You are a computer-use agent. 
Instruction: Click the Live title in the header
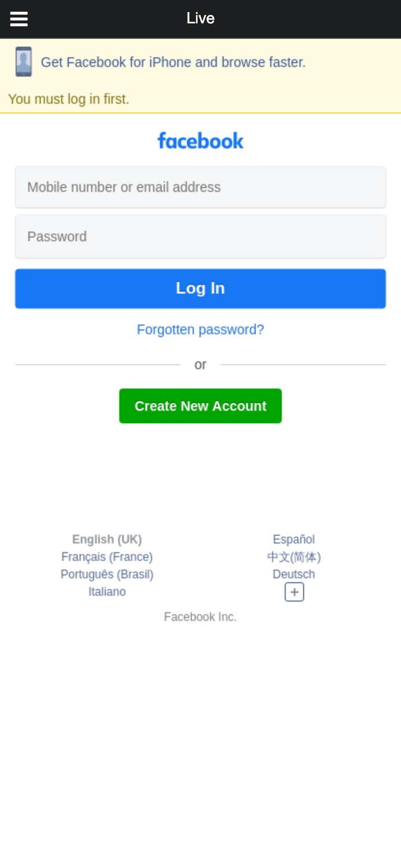coord(200,19)
